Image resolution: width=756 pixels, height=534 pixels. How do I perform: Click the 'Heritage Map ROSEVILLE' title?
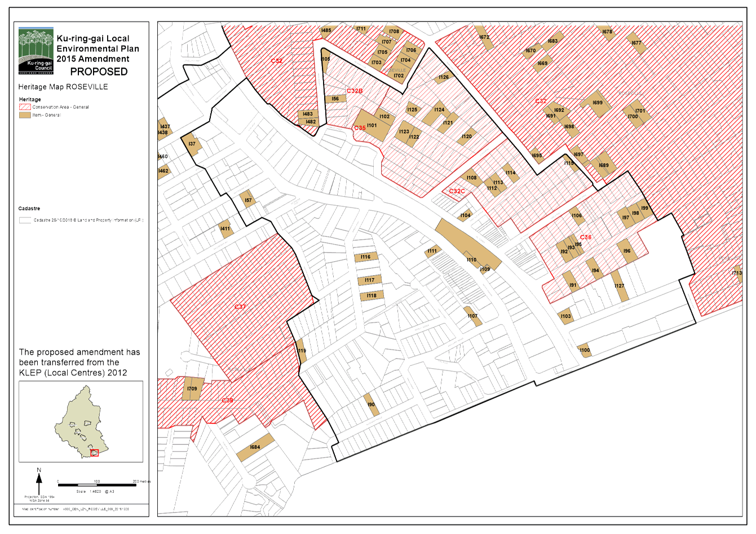click(x=63, y=87)
